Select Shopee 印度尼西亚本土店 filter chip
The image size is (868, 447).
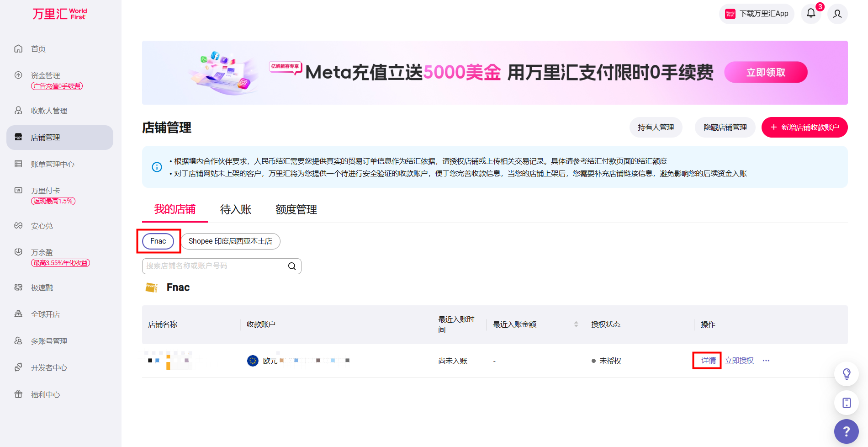(230, 241)
